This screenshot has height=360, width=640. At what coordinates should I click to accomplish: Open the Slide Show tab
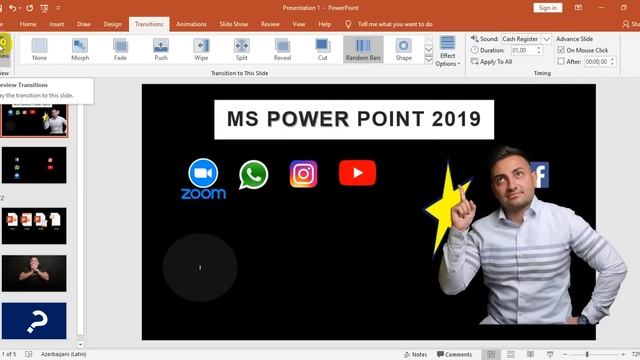233,24
